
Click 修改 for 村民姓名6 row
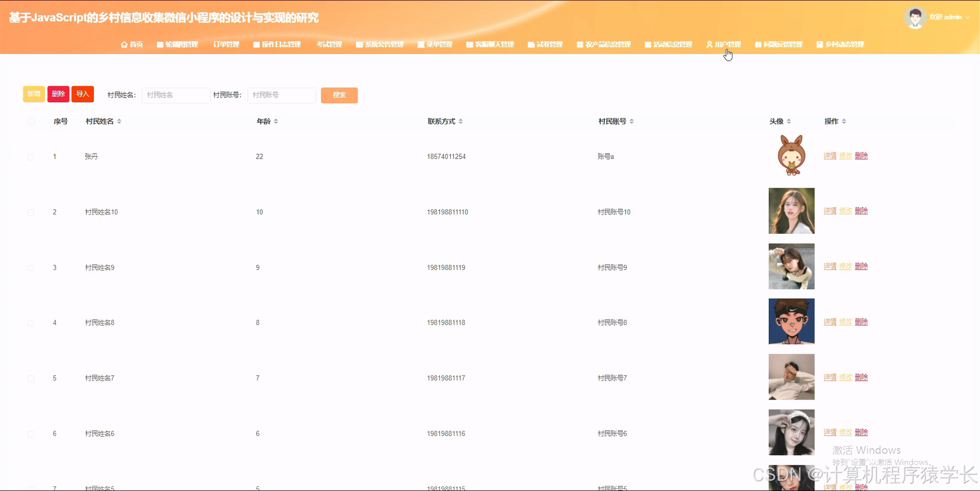(x=846, y=432)
